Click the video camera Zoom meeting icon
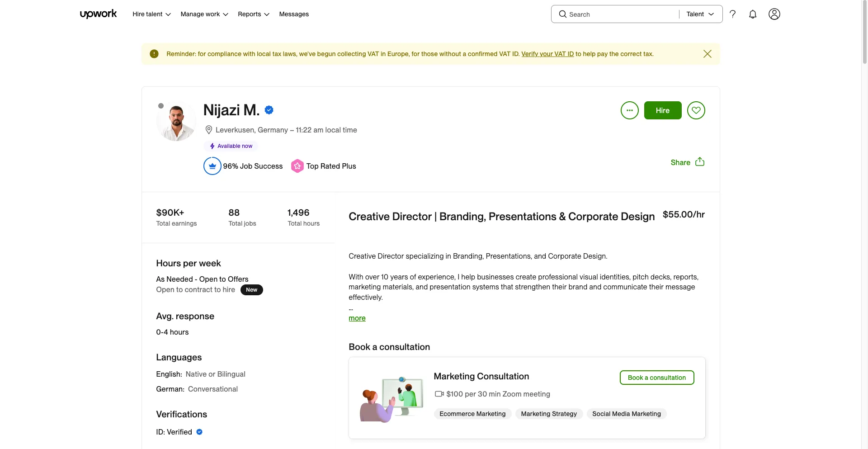Viewport: 868px width, 449px height. coord(439,394)
